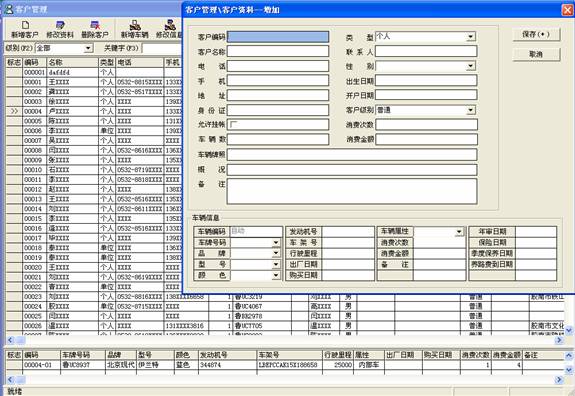Click the 发动机号 field in vehicle info
This screenshot has width=575, height=396.
click(x=348, y=232)
